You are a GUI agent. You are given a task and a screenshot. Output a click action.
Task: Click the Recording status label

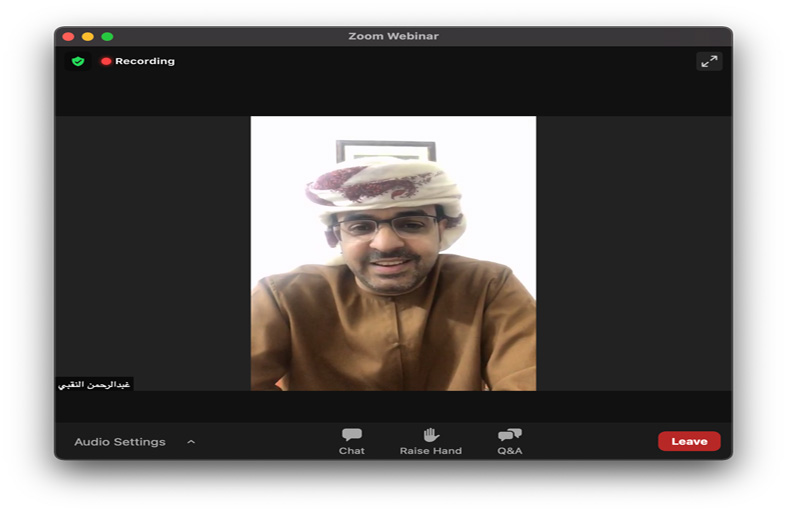pos(145,61)
